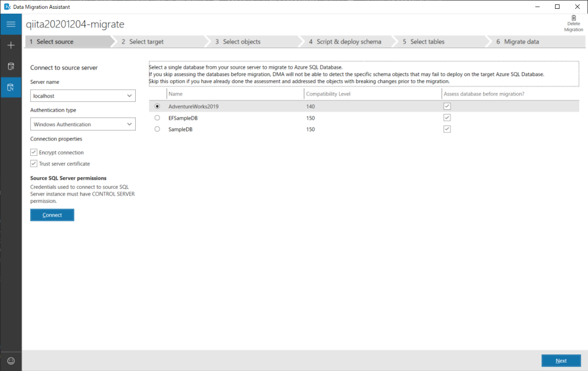This screenshot has width=588, height=371.
Task: Click the Connect to source server heading
Action: tap(64, 68)
